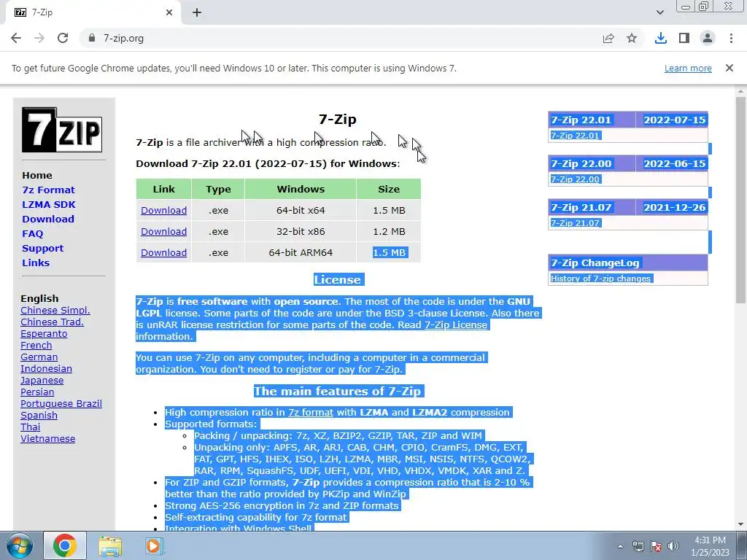Download 32-bit x86 .exe
Screen dimensions: 747x560
[163, 231]
